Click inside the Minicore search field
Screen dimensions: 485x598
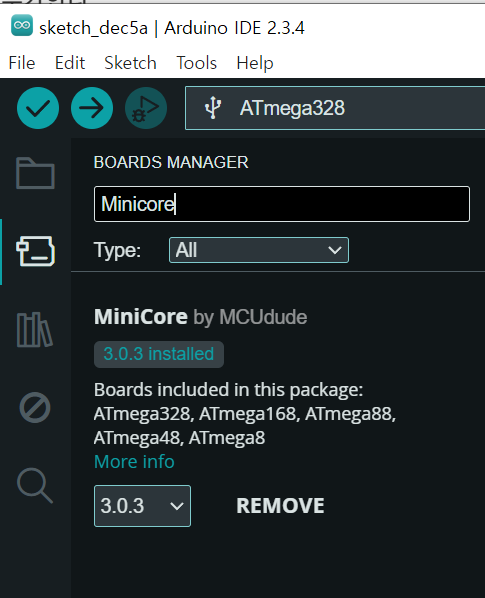tap(282, 204)
